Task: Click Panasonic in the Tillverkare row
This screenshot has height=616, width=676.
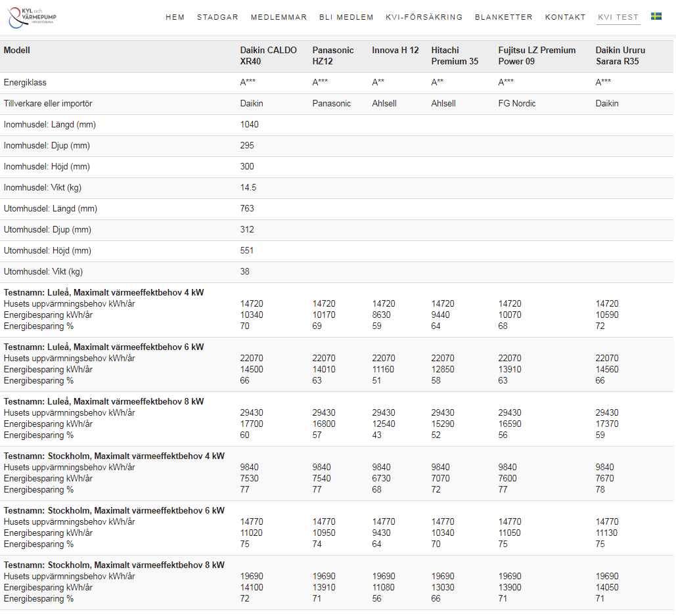Action: [x=331, y=104]
